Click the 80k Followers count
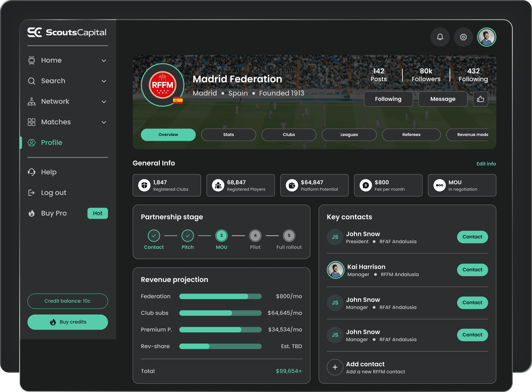 [x=426, y=75]
